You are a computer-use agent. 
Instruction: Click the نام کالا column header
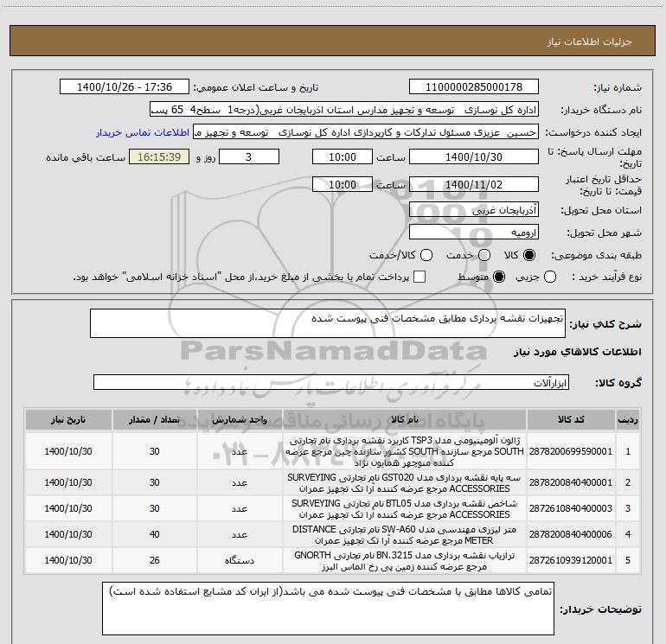coord(405,420)
